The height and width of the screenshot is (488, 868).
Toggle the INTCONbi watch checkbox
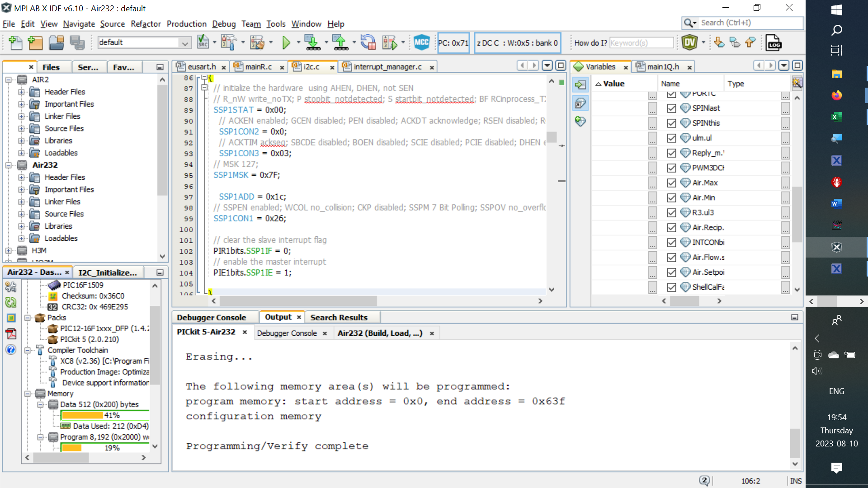(x=671, y=242)
